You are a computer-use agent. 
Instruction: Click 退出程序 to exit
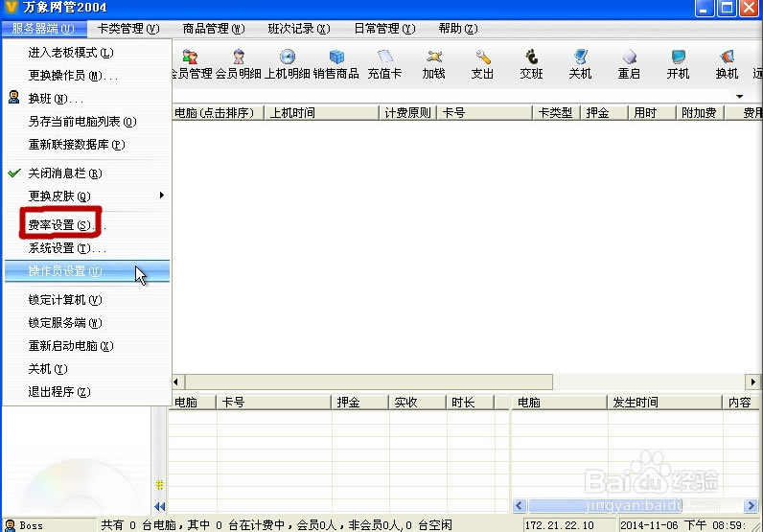pos(59,392)
